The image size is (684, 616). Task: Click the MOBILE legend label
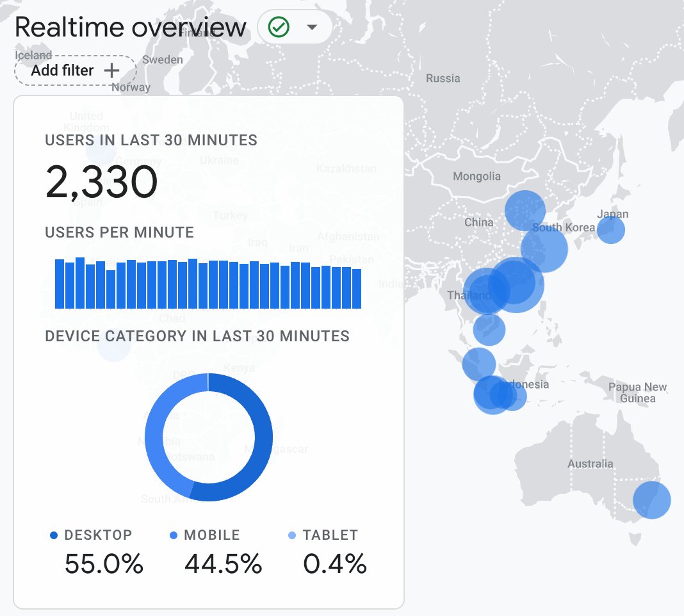point(212,535)
